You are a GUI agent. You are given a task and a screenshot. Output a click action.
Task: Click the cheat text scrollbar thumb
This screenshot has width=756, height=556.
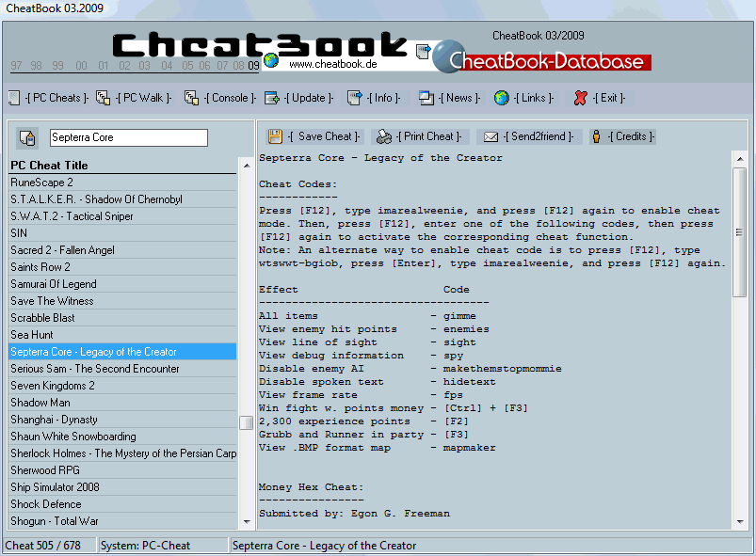click(740, 232)
